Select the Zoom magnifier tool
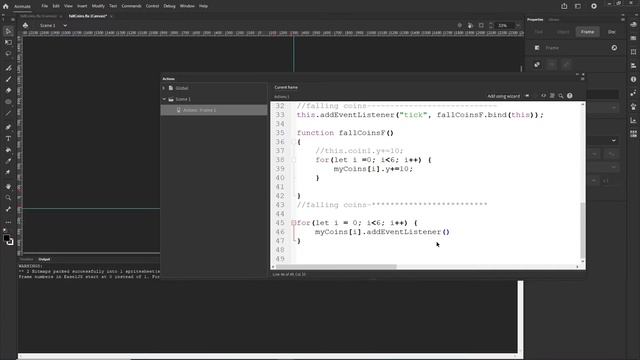 (x=8, y=198)
